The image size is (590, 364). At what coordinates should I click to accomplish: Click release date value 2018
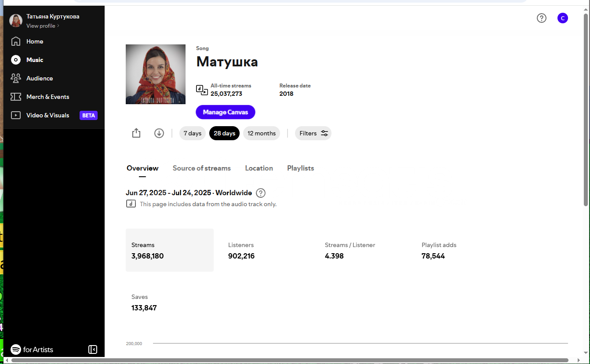point(286,94)
